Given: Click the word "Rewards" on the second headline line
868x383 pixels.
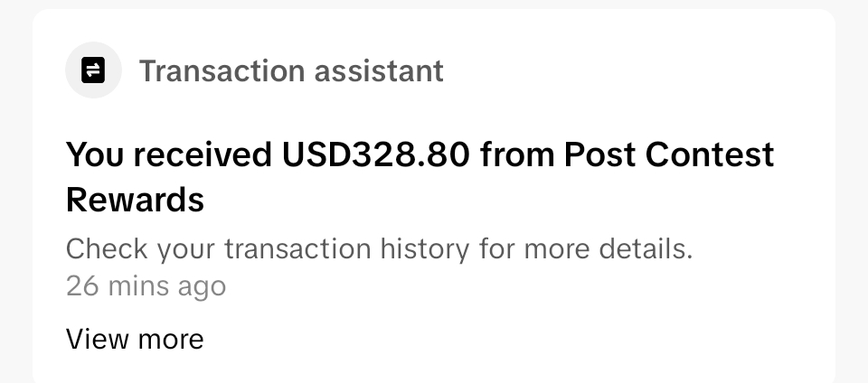Looking at the screenshot, I should point(135,200).
